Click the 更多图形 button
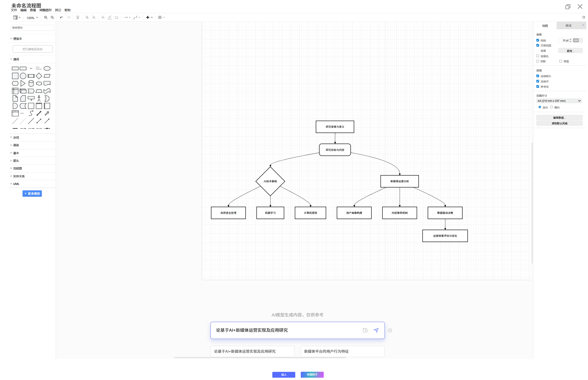 [x=32, y=194]
